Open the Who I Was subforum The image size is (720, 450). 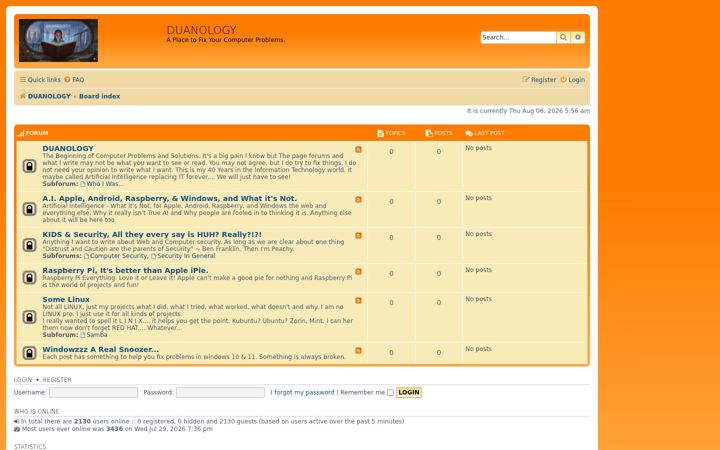(x=102, y=184)
